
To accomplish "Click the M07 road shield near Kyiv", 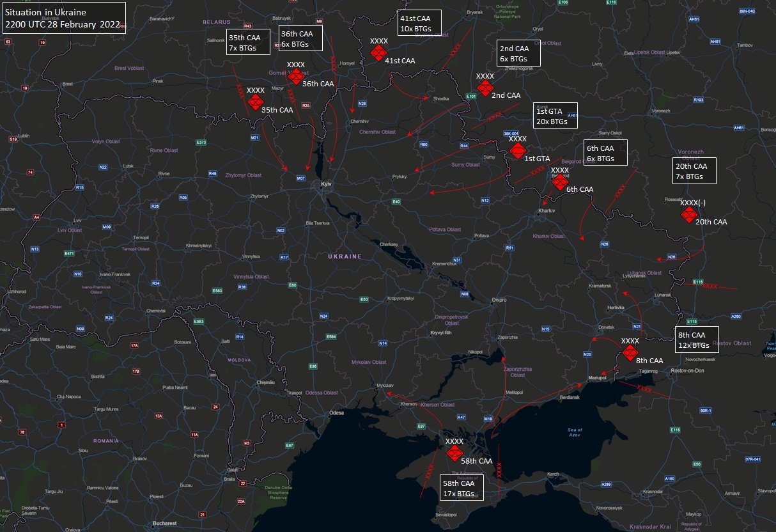I will (300, 178).
